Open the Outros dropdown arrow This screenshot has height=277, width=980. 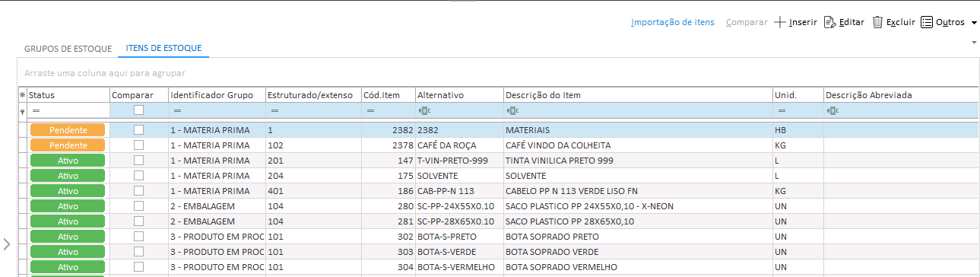click(x=975, y=23)
